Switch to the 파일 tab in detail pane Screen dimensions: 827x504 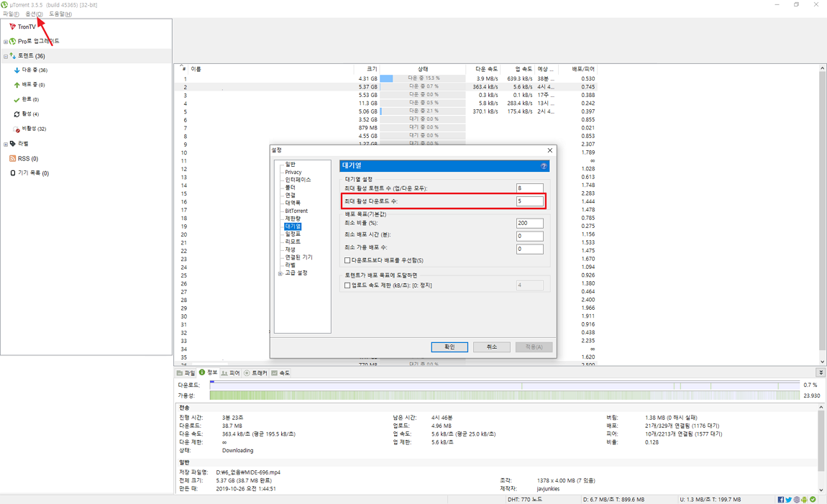[x=186, y=372]
